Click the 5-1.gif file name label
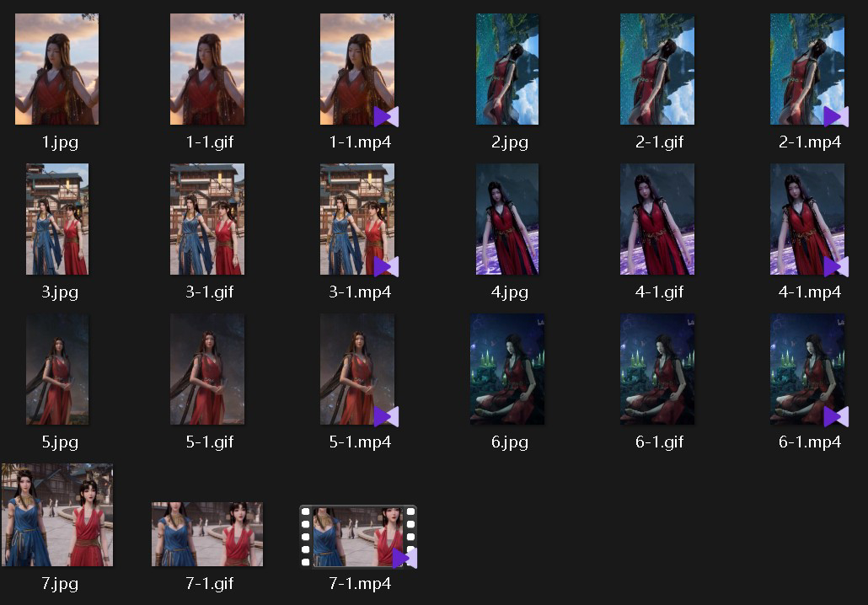868x605 pixels. click(210, 442)
